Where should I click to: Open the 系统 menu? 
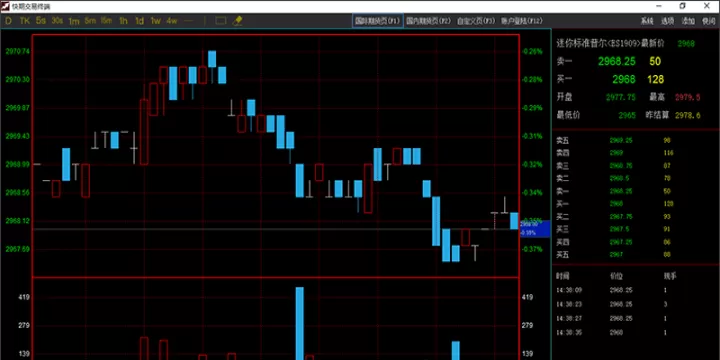pyautogui.click(x=647, y=21)
